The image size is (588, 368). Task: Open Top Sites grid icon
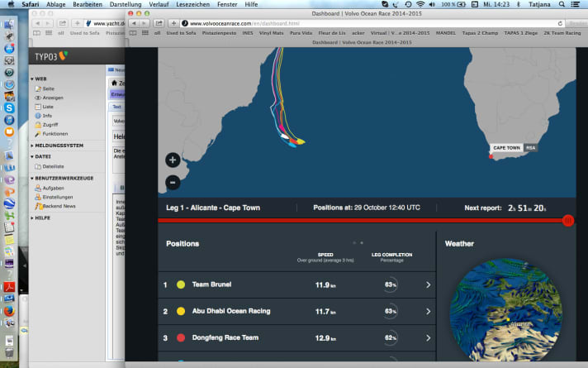(x=145, y=33)
